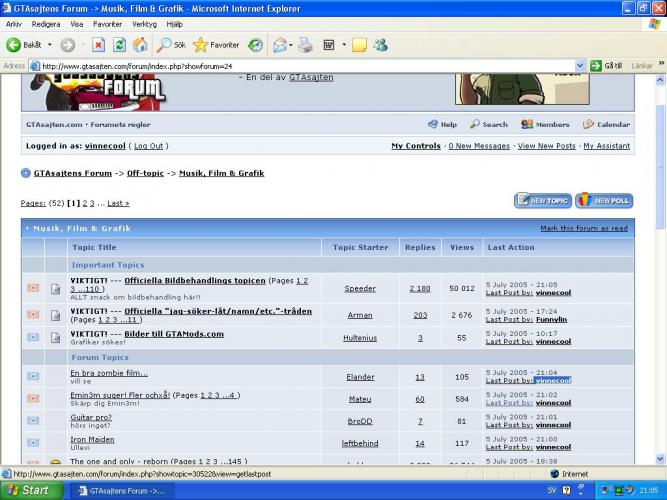Click the Print toolbar icon
667x500 pixels.
pos(305,45)
